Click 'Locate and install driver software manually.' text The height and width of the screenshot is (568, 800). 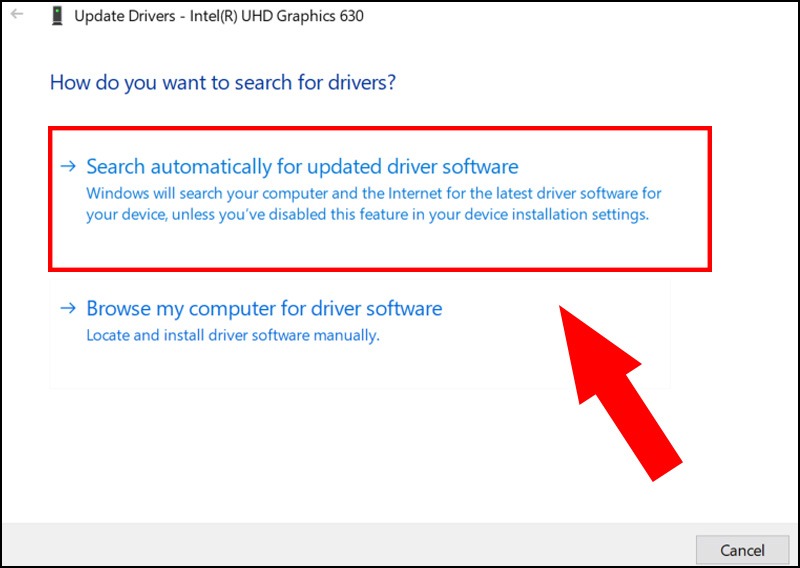click(x=233, y=335)
